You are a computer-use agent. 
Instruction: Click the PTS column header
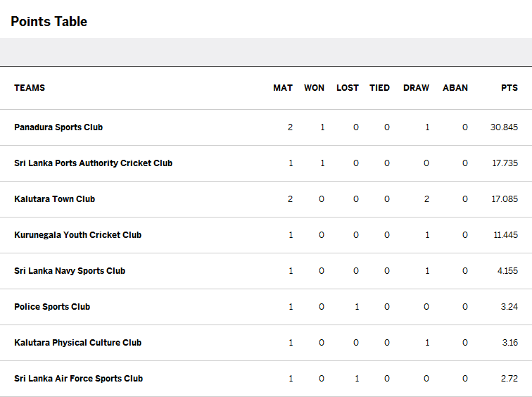509,88
